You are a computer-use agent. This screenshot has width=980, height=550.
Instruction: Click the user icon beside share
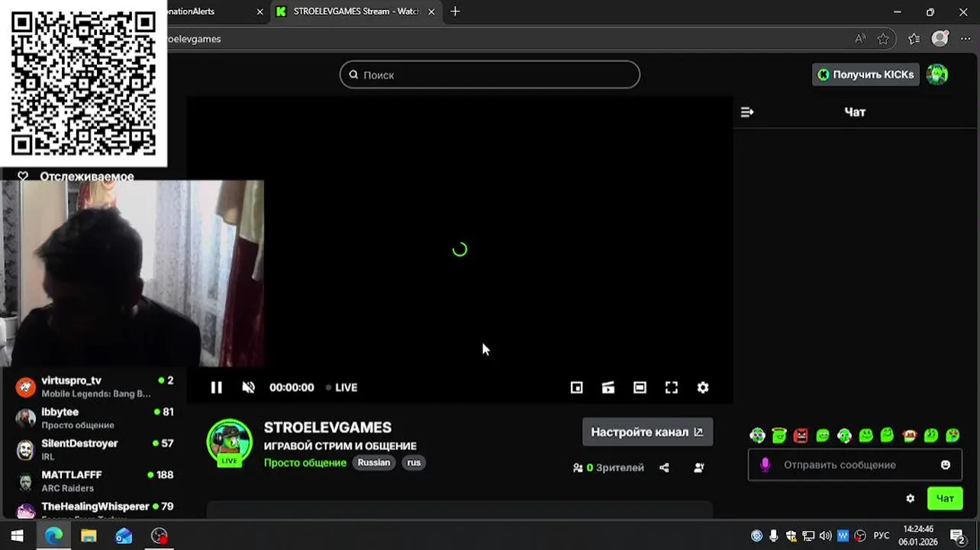point(699,467)
